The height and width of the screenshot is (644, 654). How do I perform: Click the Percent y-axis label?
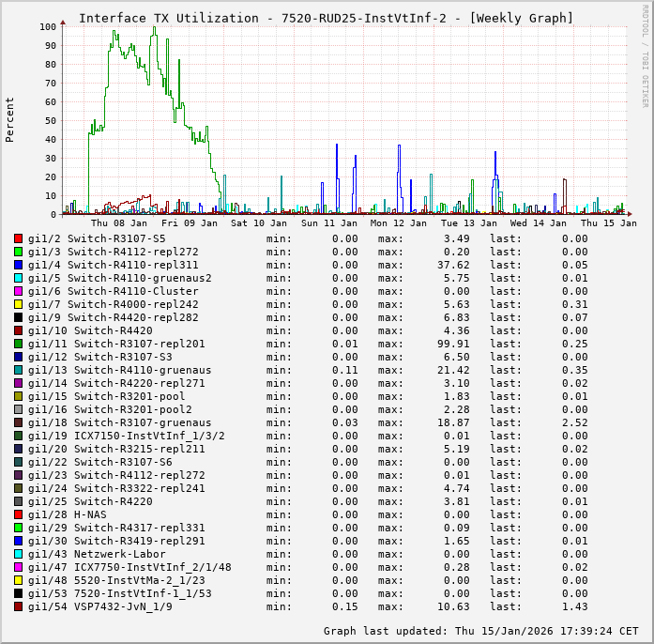coord(10,119)
